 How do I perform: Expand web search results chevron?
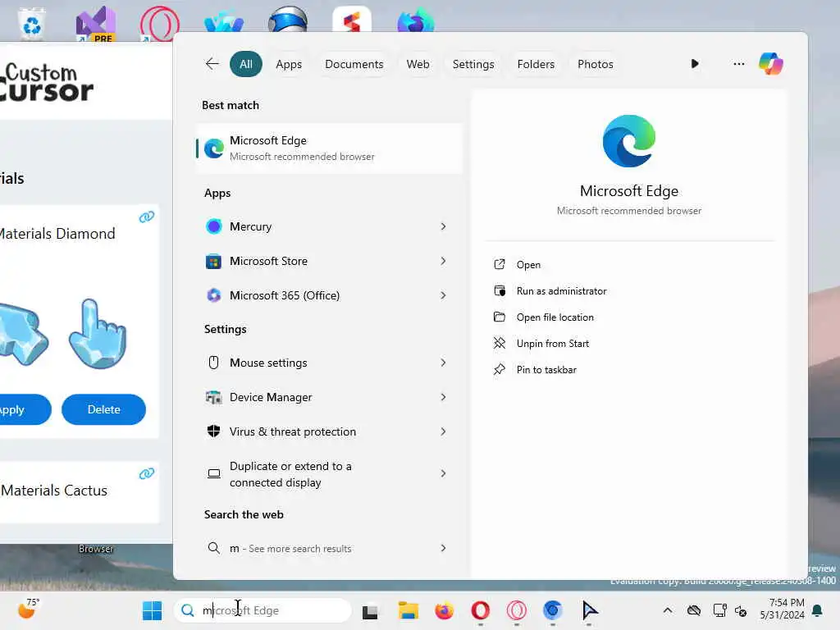pyautogui.click(x=443, y=548)
